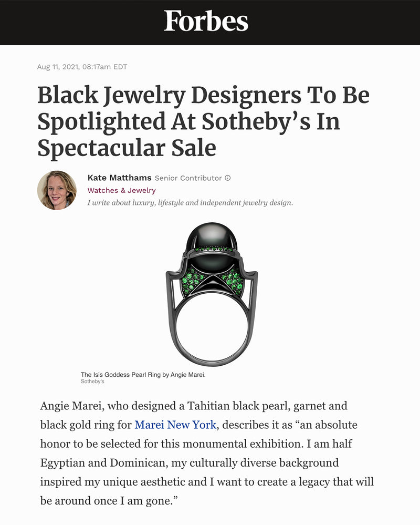Open Kate Matthams' author profile photo
Screen dimensions: 420x525
click(57, 190)
